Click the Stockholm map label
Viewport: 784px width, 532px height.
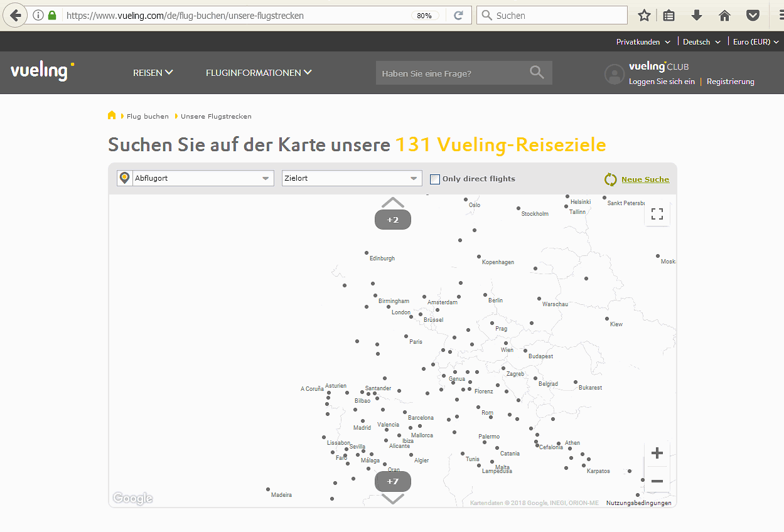click(535, 214)
